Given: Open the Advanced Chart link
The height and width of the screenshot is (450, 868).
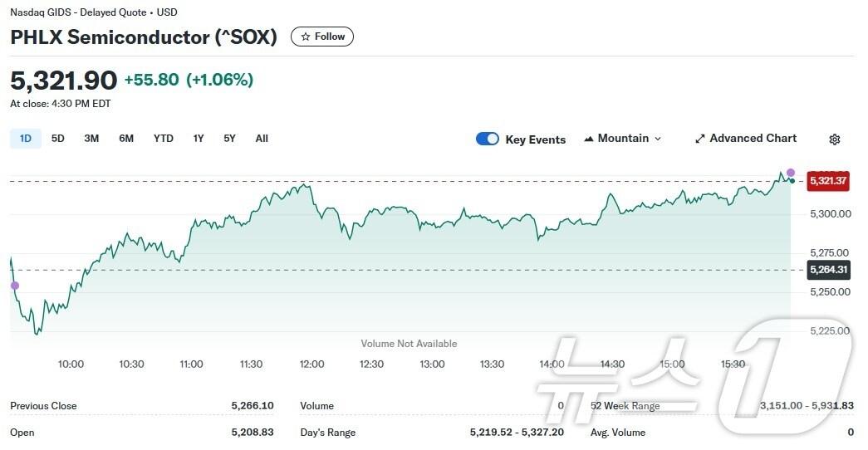Looking at the screenshot, I should pyautogui.click(x=753, y=139).
